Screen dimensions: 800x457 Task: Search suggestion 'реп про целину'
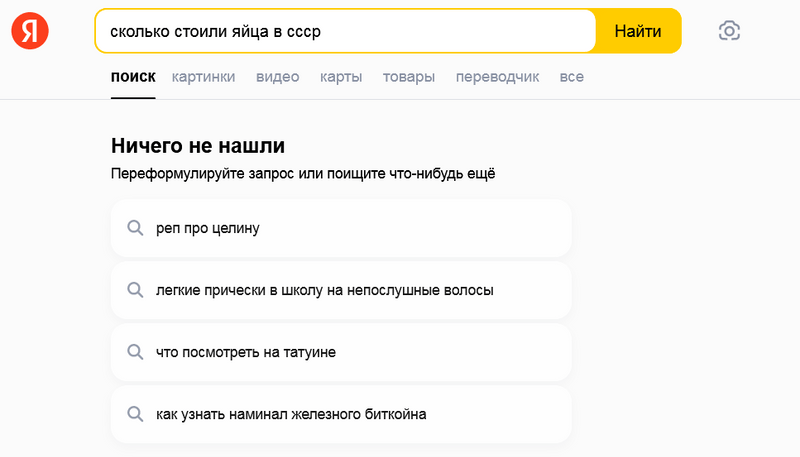208,228
